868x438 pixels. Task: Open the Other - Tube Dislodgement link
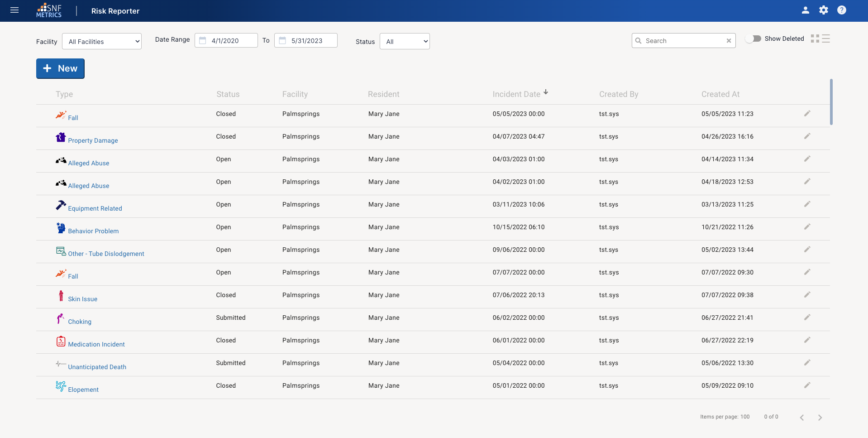tap(106, 254)
